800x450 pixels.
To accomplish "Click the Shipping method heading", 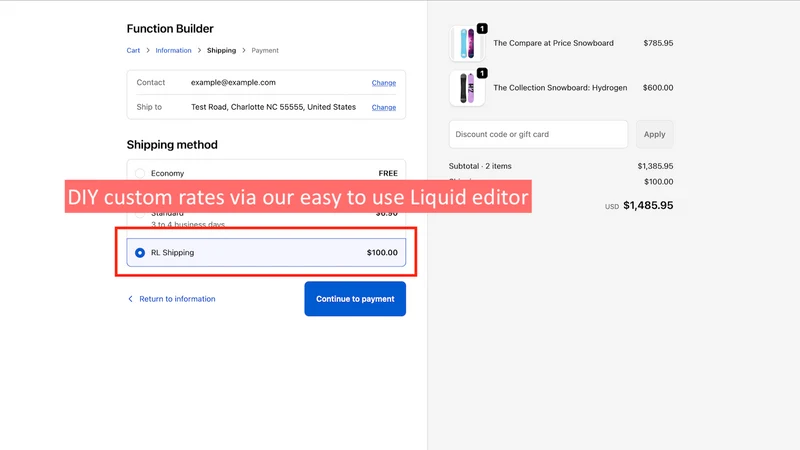I will [x=172, y=145].
